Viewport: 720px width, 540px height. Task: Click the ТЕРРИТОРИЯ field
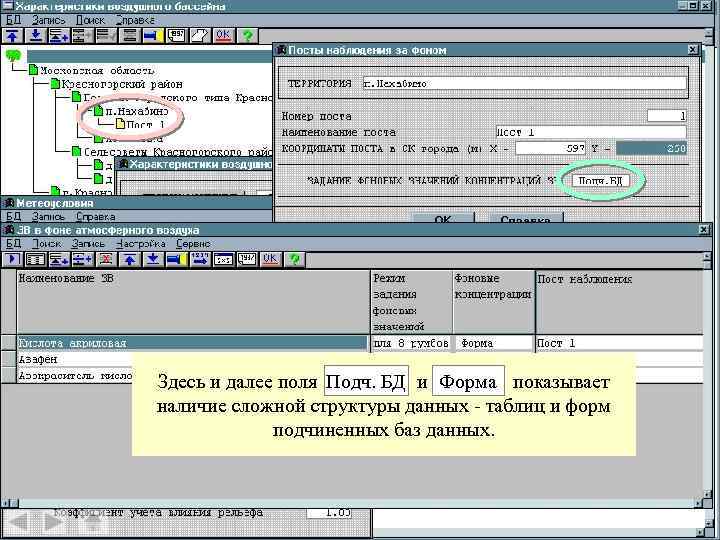(524, 83)
